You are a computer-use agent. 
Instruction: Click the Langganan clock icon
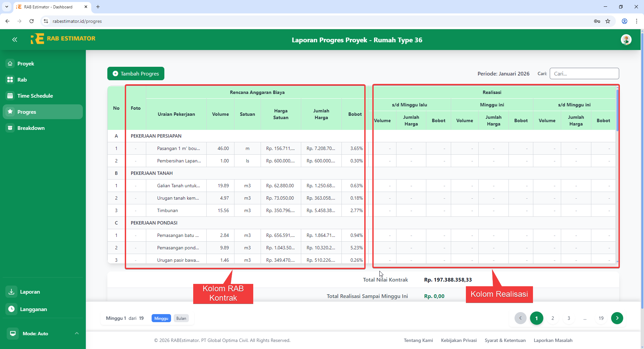11,309
